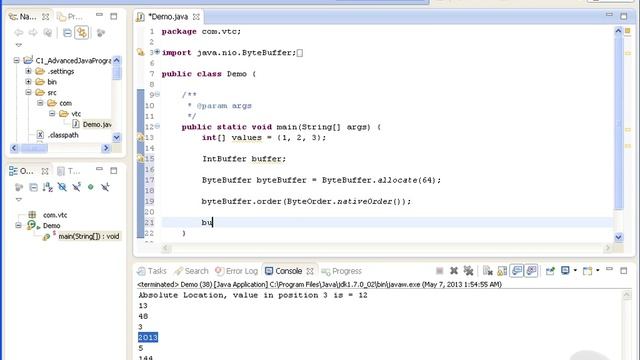Close the *Demo.java editor tab

196,17
